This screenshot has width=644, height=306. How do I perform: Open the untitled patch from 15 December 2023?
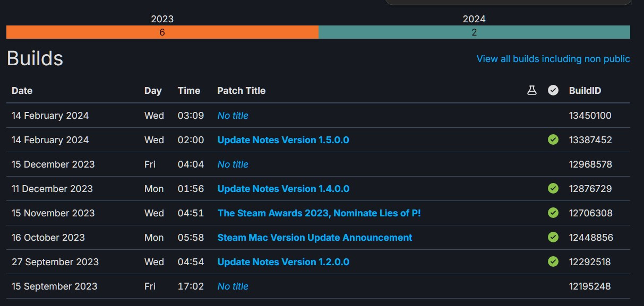[233, 164]
